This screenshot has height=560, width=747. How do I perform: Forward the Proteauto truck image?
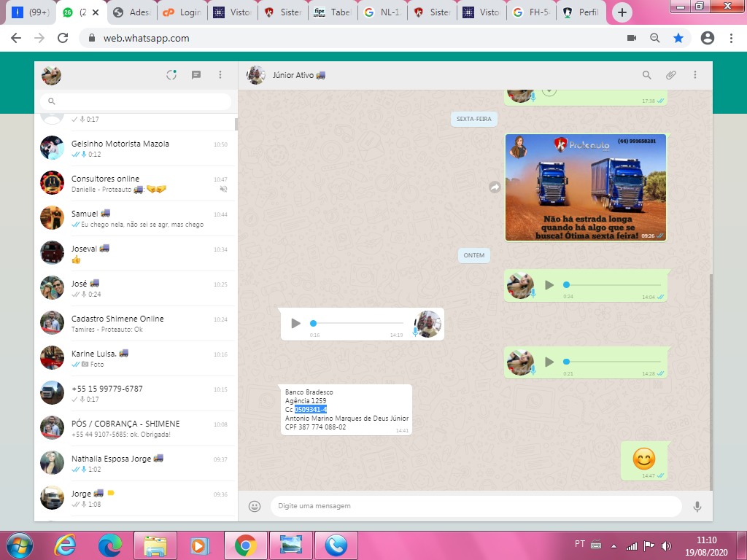495,187
